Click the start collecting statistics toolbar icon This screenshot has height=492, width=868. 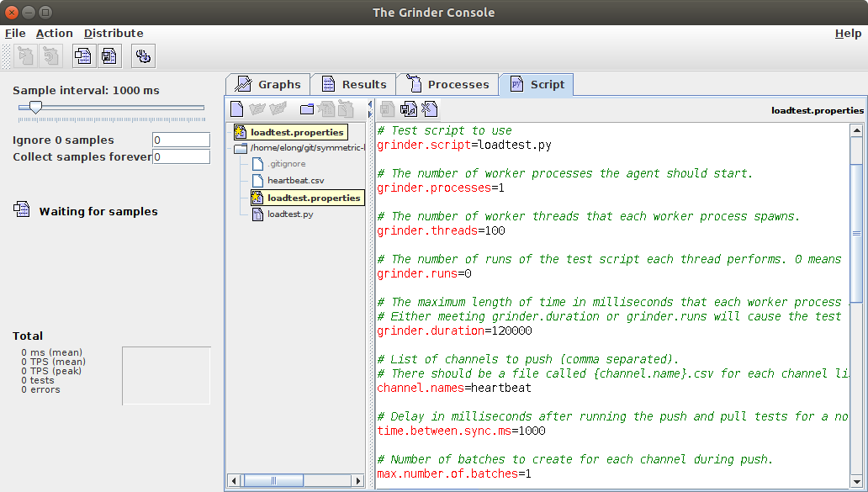pyautogui.click(x=83, y=56)
